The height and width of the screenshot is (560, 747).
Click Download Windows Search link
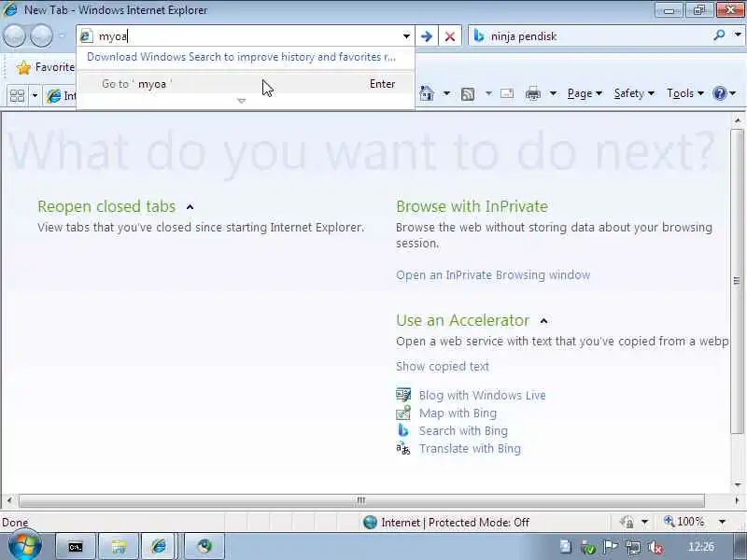241,57
